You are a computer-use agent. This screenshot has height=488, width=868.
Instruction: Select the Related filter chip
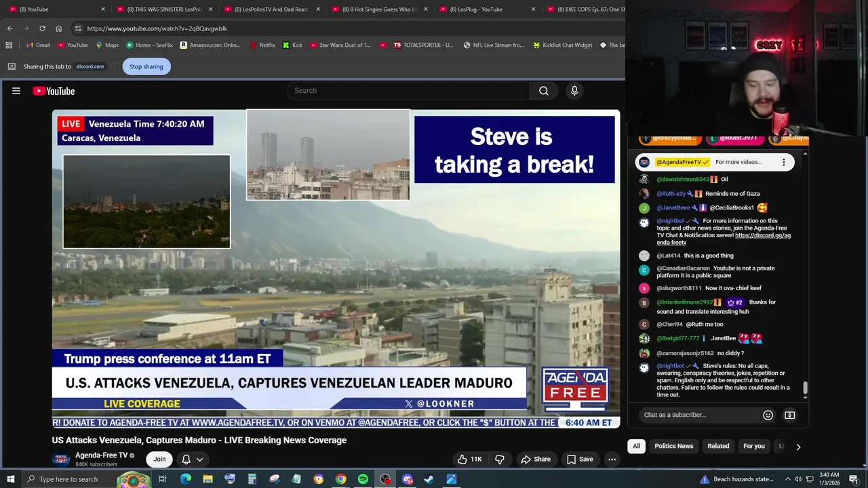tap(718, 447)
